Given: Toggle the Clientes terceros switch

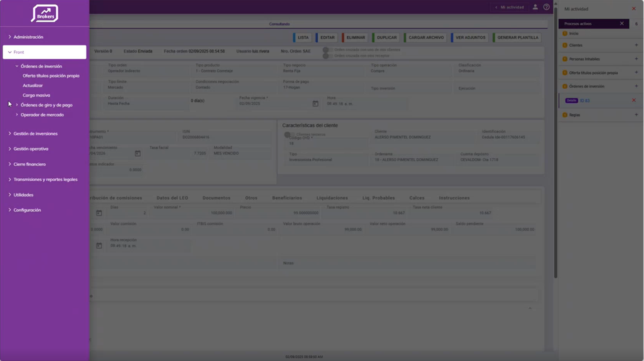Looking at the screenshot, I should tap(288, 134).
